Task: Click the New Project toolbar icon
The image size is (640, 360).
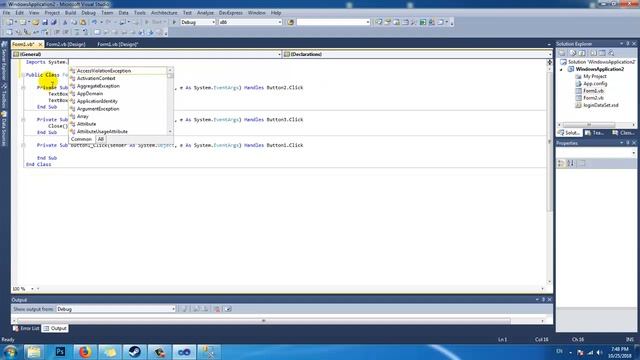Action: [10, 22]
